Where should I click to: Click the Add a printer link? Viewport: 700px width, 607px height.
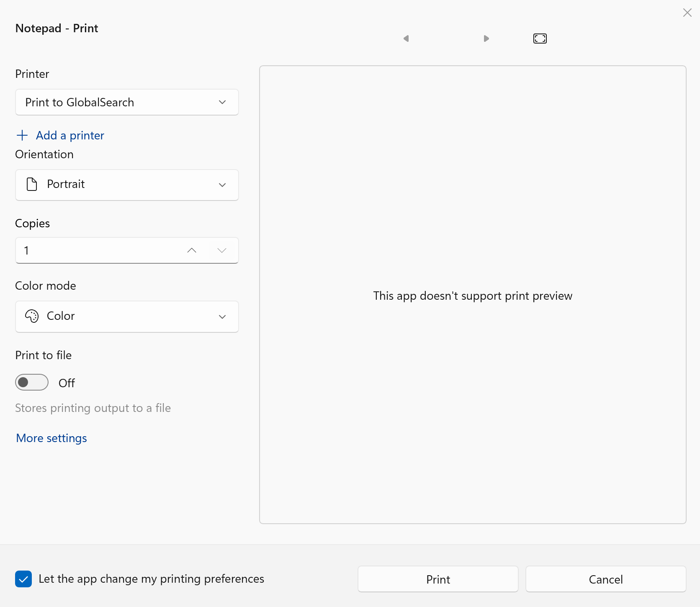(x=70, y=135)
